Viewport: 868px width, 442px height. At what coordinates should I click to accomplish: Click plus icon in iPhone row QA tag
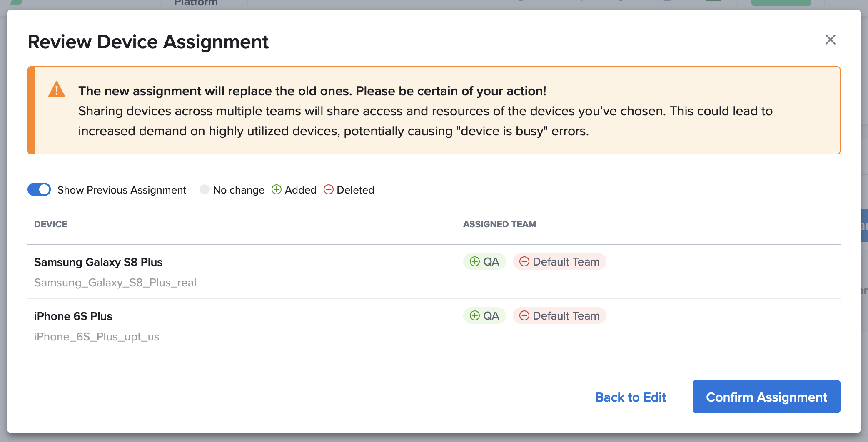pos(474,316)
